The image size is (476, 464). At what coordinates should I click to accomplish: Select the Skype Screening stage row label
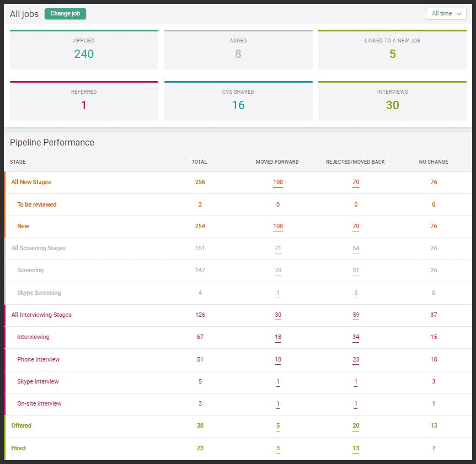point(39,293)
